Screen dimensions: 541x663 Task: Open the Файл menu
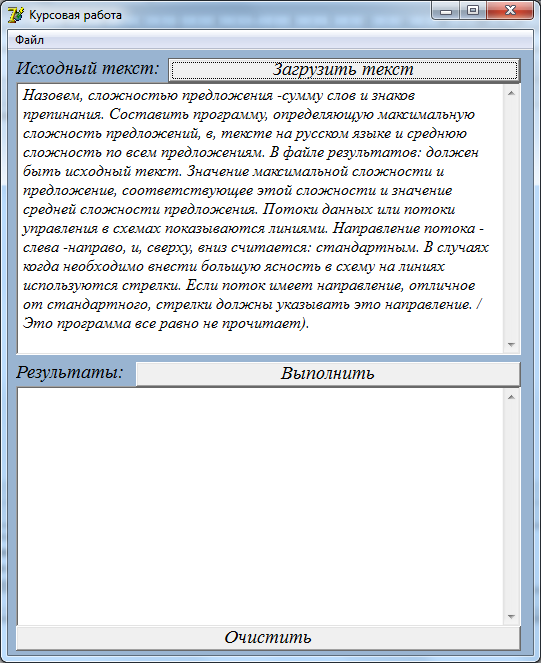pyautogui.click(x=29, y=40)
